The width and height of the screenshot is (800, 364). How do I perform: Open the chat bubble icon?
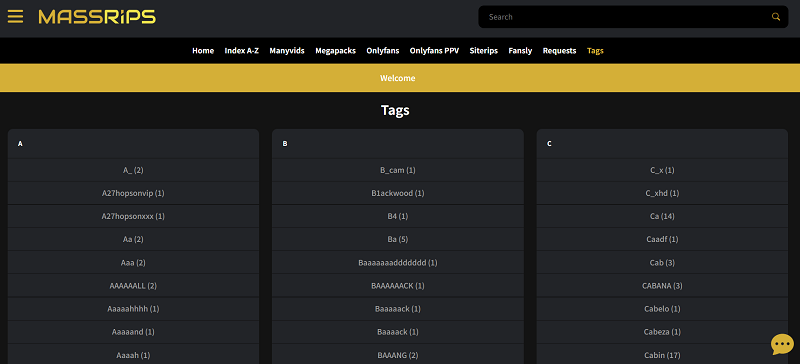pos(782,344)
